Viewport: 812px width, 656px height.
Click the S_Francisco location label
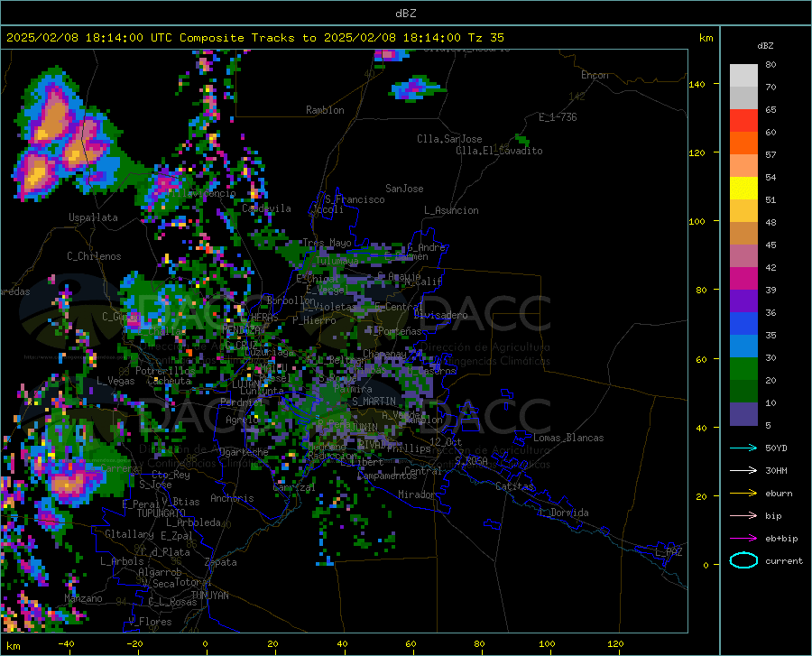click(355, 199)
